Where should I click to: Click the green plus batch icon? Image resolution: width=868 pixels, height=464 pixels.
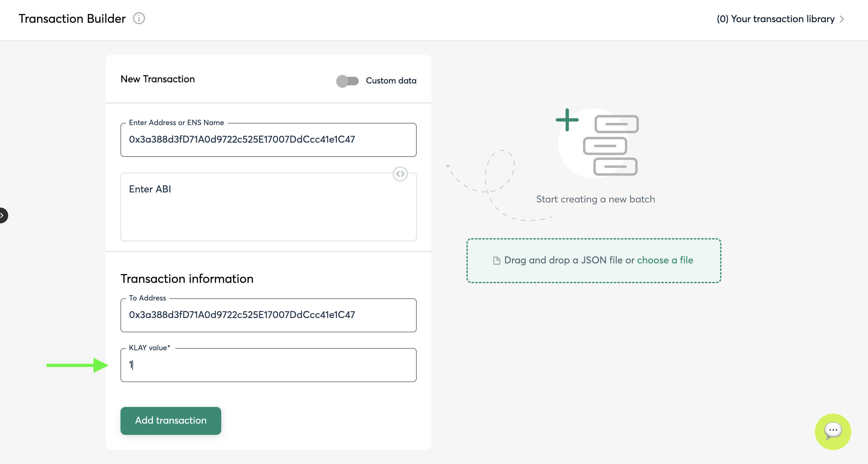[x=567, y=120]
